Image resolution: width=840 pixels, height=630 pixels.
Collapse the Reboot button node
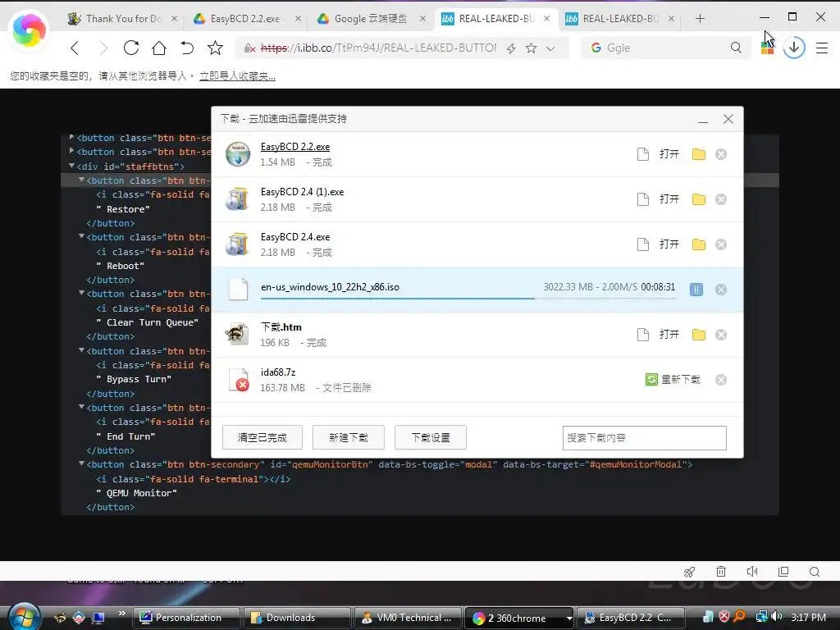[81, 236]
